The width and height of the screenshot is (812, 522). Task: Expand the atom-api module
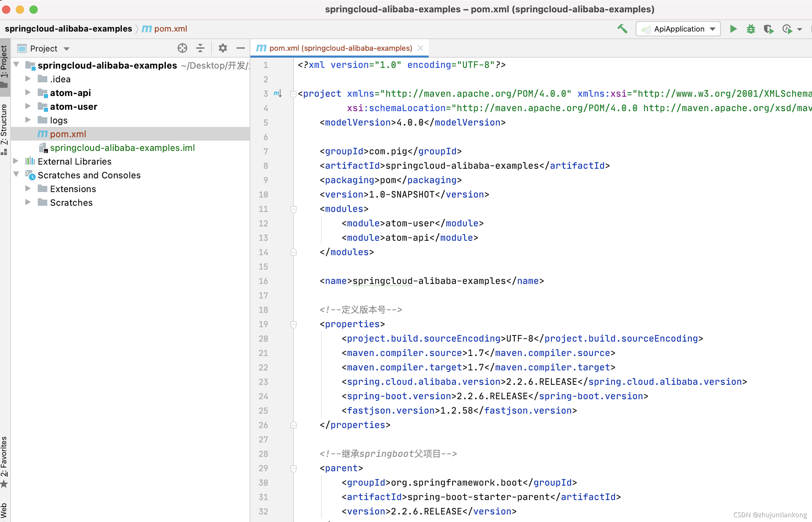pyautogui.click(x=28, y=92)
